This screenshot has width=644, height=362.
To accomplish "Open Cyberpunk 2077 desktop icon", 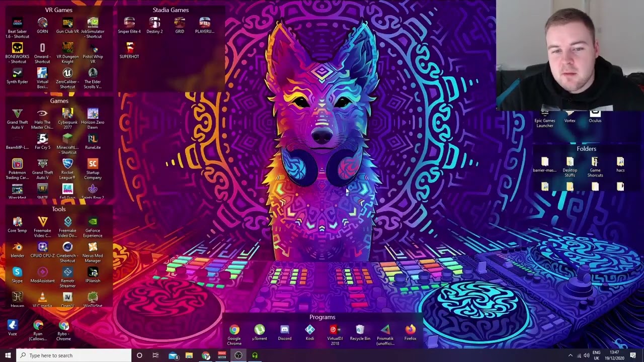I will click(x=67, y=114).
